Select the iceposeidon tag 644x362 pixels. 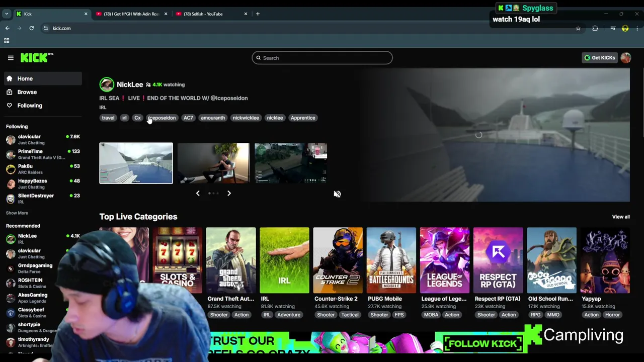coord(162,118)
